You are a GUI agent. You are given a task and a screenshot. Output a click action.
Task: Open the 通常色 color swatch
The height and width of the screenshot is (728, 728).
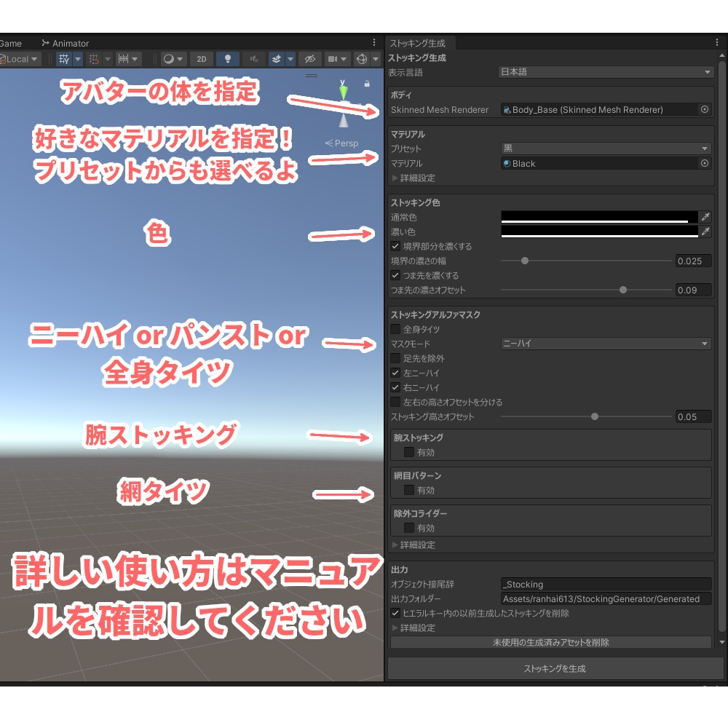pos(599,217)
